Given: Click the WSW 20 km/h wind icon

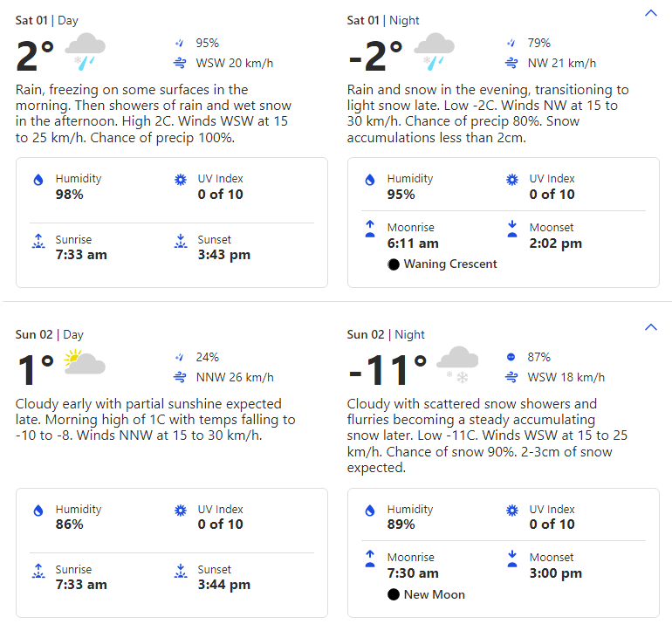Looking at the screenshot, I should [180, 63].
